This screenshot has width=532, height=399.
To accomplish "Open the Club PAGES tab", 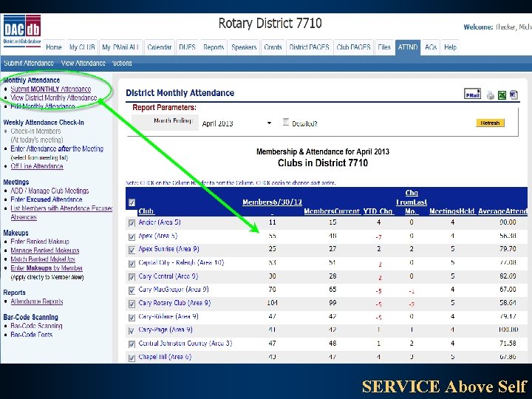I will click(x=353, y=47).
